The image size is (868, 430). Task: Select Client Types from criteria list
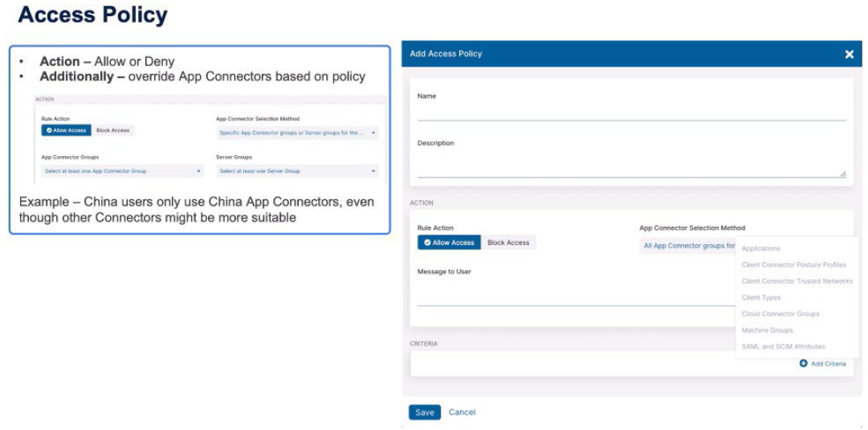[x=760, y=297]
